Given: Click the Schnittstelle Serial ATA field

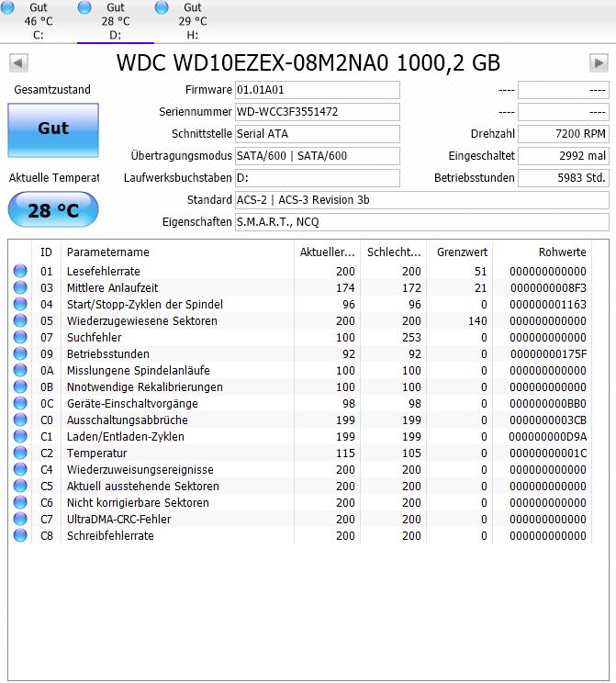Looking at the screenshot, I should point(317,134).
